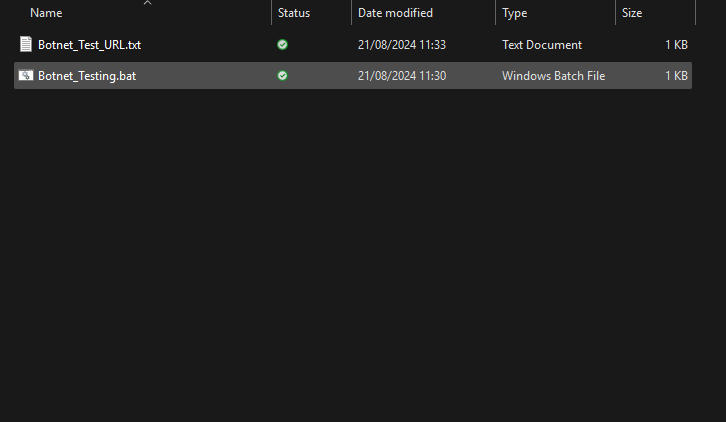
Task: Click the sort direction arrow above Name
Action: coord(147,3)
